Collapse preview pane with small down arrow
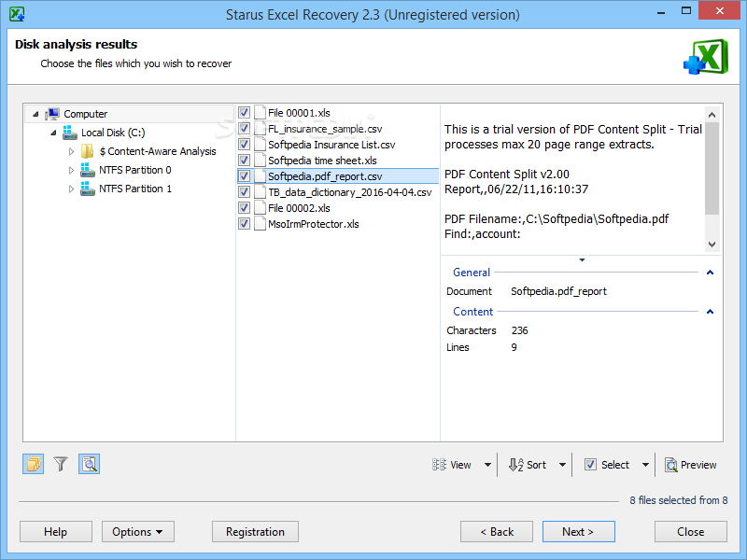This screenshot has width=747, height=560. (x=582, y=260)
